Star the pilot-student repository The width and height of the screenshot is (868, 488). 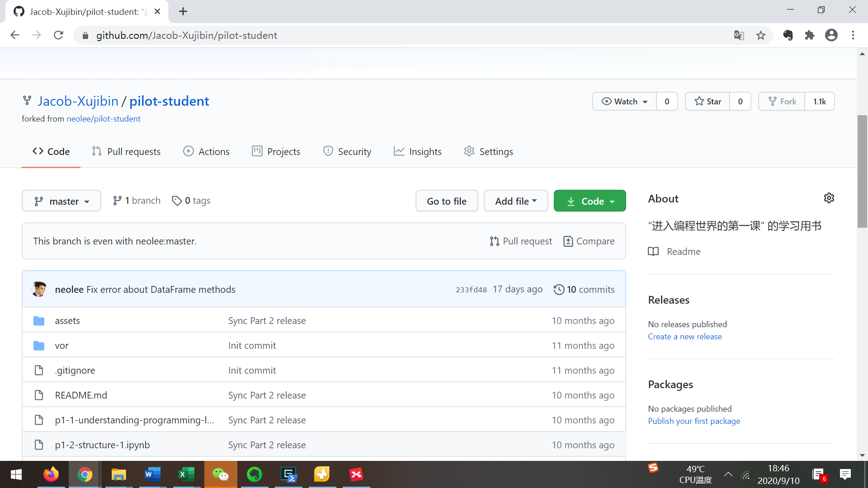coord(708,101)
